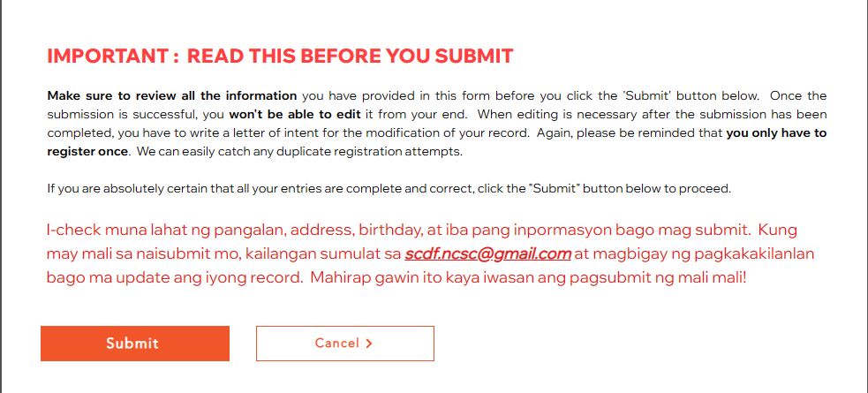Click the word IMPORTANT in the heading

pos(108,57)
